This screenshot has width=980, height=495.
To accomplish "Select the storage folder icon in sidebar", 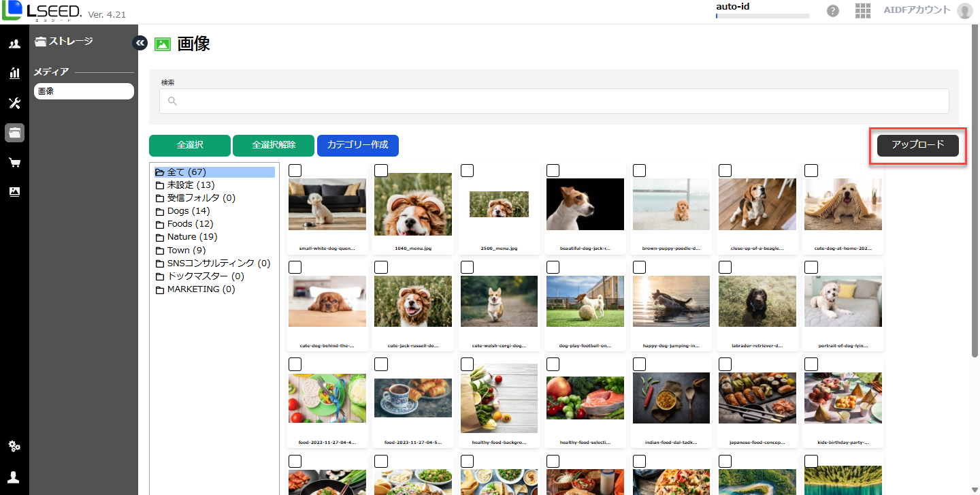I will coord(14,133).
